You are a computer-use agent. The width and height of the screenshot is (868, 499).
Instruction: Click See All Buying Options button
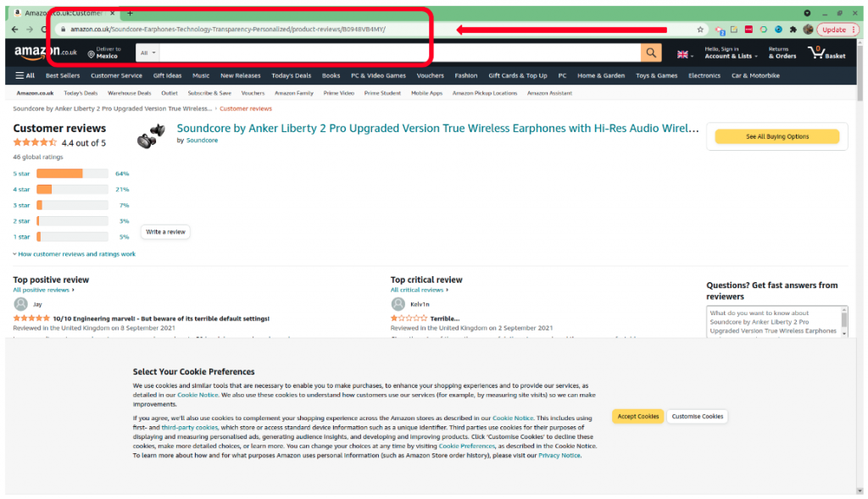[x=776, y=136]
